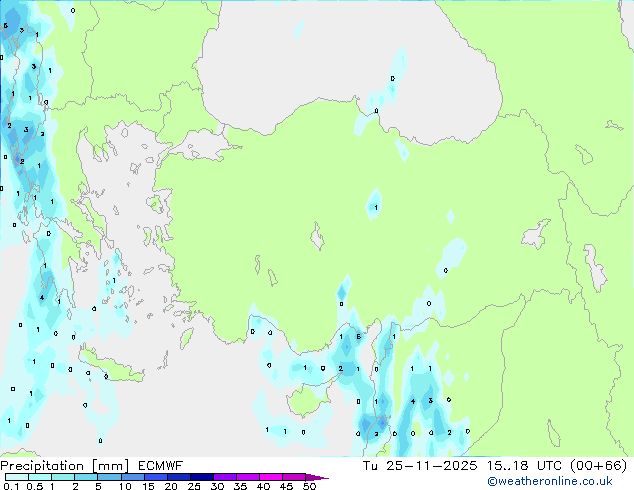Click the 35 to 40 mm legend swatch
Viewport: 634px width, 490px height.
point(247,477)
